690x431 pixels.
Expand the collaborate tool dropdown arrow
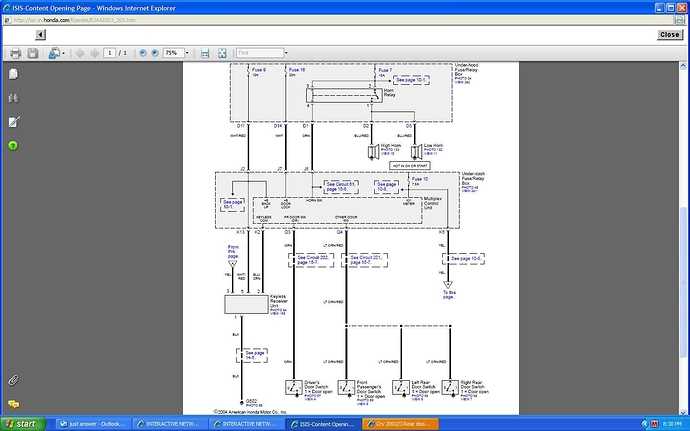63,53
